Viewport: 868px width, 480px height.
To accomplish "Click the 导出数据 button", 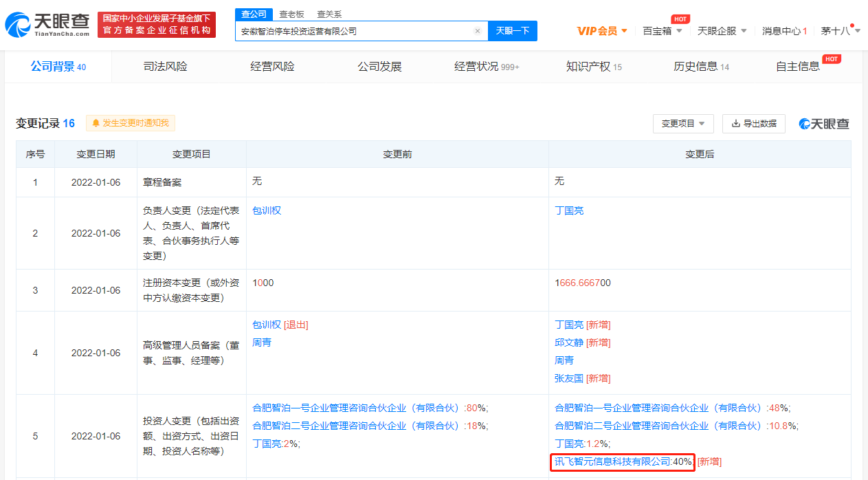I will pyautogui.click(x=754, y=124).
